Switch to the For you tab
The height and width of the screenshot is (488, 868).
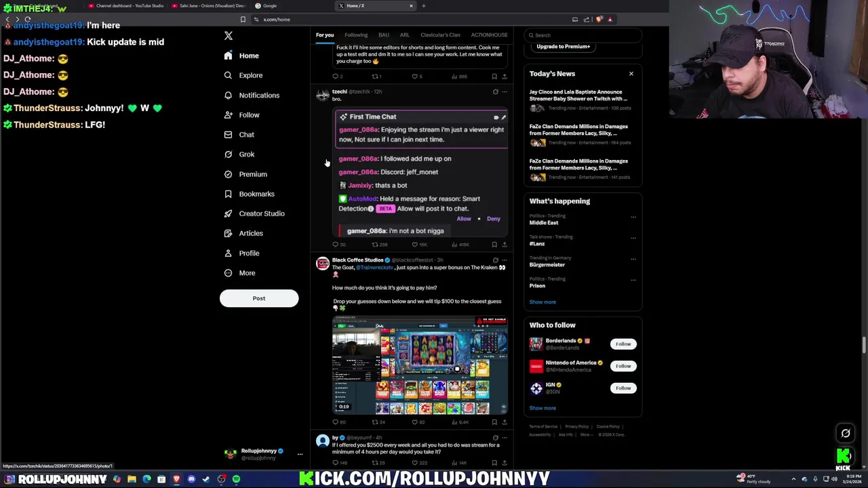click(325, 35)
